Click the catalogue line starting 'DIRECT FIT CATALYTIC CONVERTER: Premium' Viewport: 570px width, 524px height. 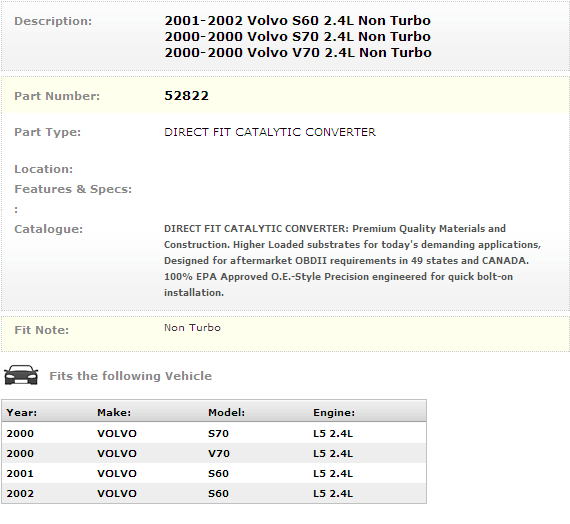[x=335, y=229]
